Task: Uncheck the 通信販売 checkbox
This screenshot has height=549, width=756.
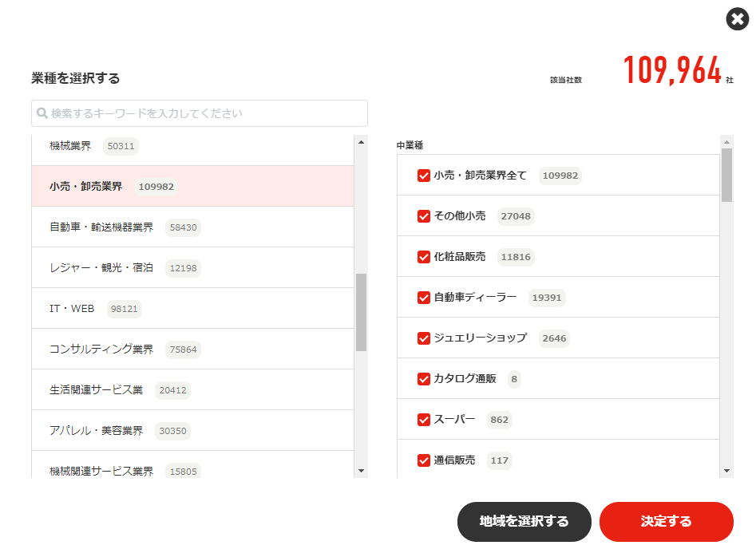Action: (x=424, y=460)
